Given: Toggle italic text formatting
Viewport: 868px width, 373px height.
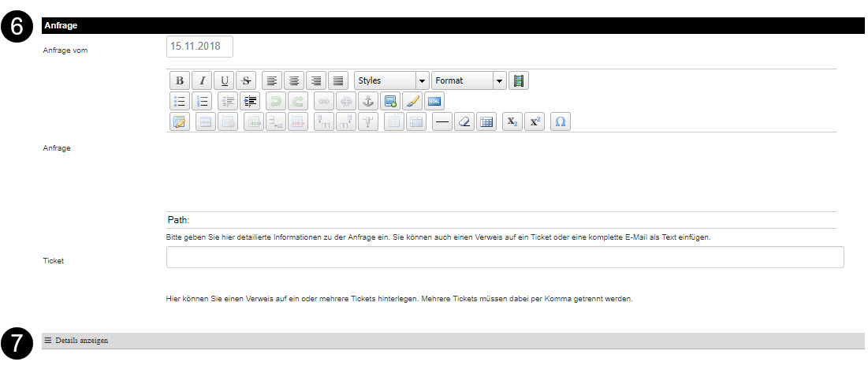Looking at the screenshot, I should (x=202, y=80).
